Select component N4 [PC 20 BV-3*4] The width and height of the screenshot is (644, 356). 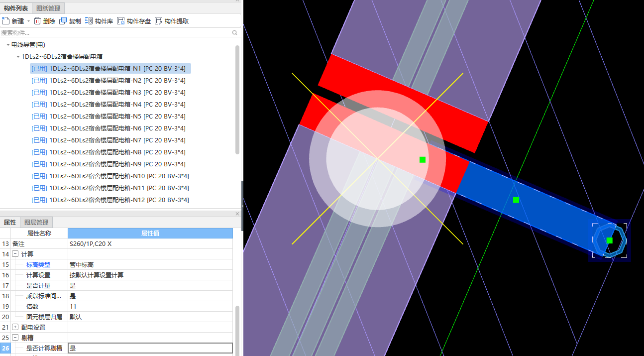(x=108, y=105)
